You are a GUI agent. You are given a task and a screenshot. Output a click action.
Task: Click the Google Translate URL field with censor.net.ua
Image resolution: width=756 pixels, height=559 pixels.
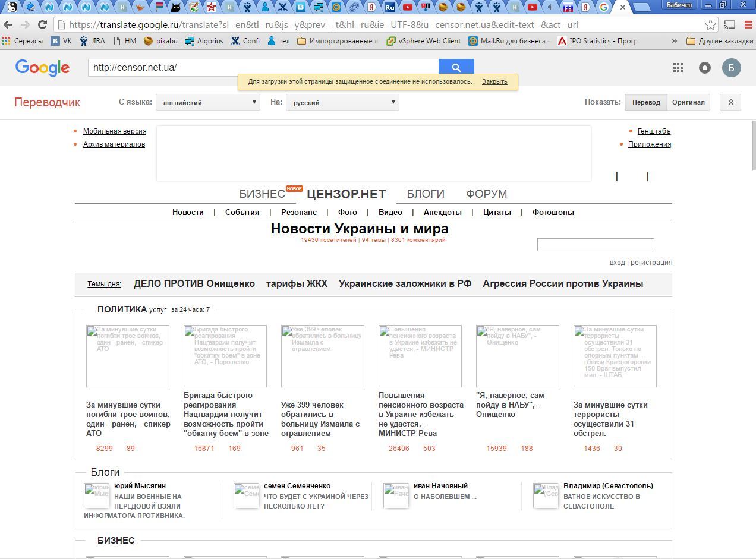pyautogui.click(x=263, y=67)
